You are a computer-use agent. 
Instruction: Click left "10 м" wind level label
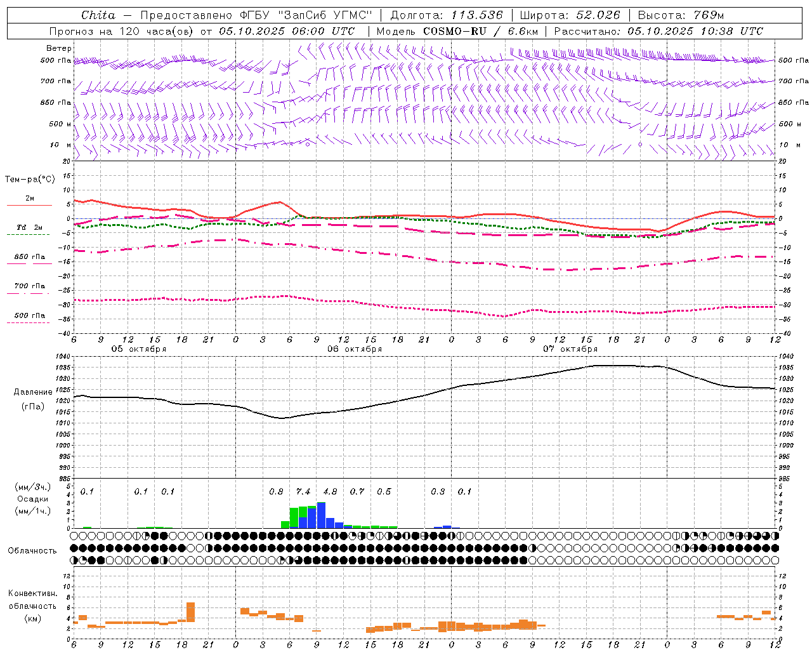tap(61, 145)
